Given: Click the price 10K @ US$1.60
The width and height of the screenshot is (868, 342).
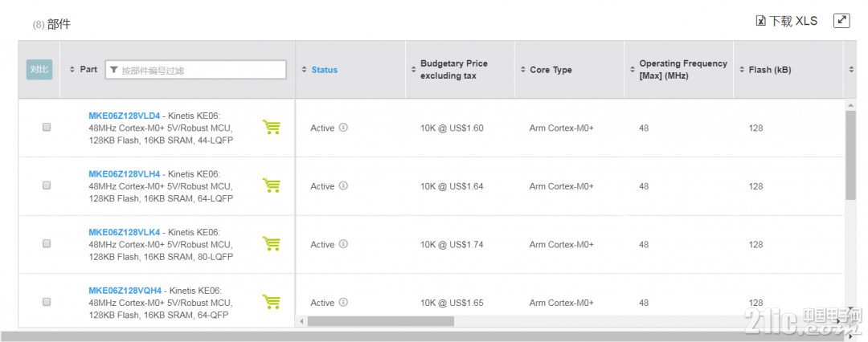Looking at the screenshot, I should click(452, 128).
